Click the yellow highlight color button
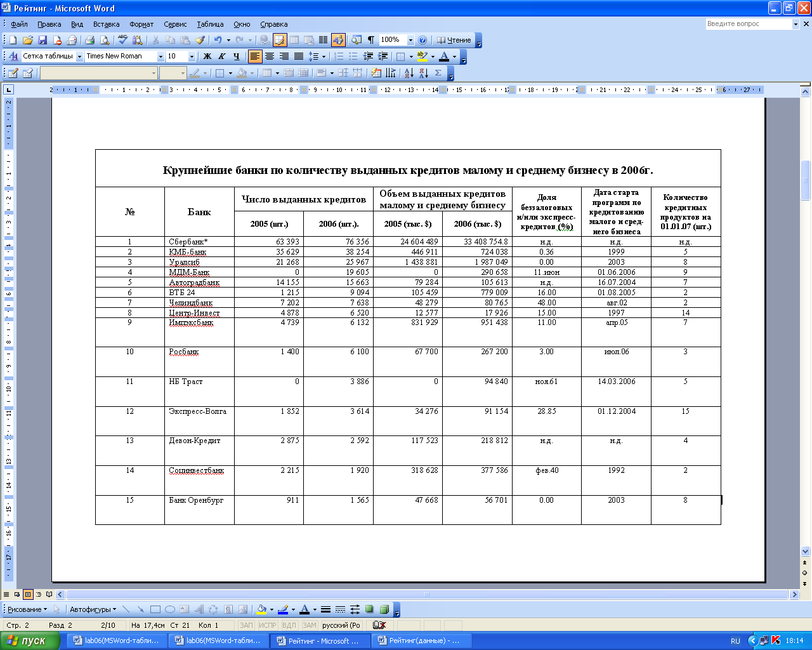Screen dimensions: 812x650 coord(422,56)
